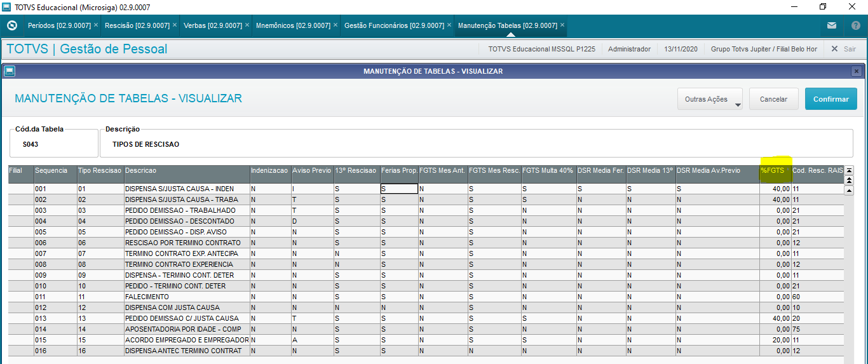868x364 pixels.
Task: Switch to Verbas tab
Action: [212, 25]
